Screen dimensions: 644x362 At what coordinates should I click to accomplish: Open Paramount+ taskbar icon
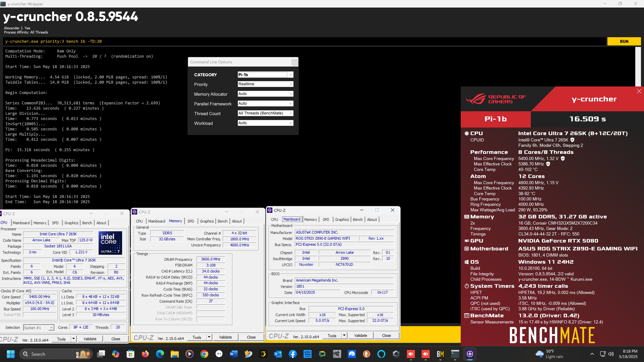352,354
